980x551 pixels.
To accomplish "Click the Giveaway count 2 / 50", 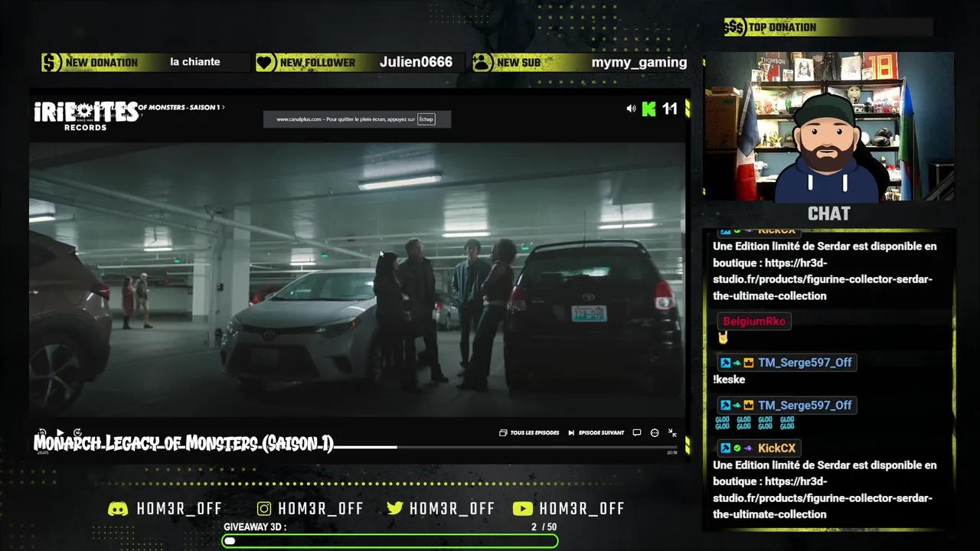I will [544, 527].
